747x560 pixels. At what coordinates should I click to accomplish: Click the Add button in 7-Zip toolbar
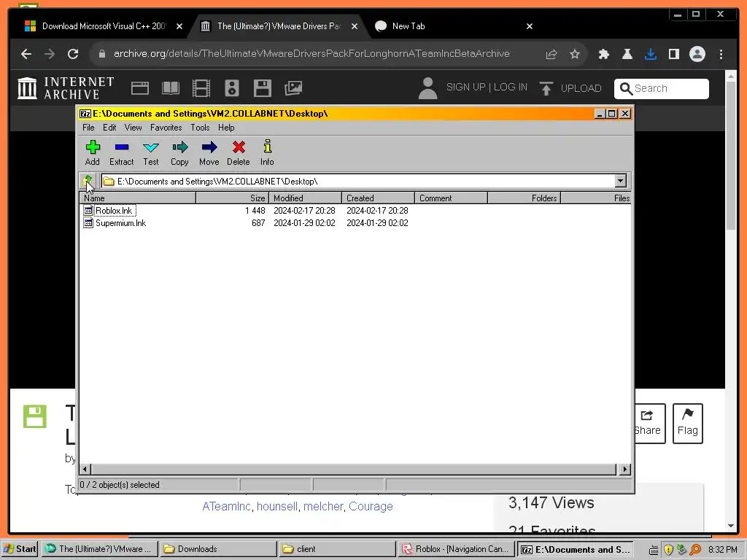click(93, 153)
